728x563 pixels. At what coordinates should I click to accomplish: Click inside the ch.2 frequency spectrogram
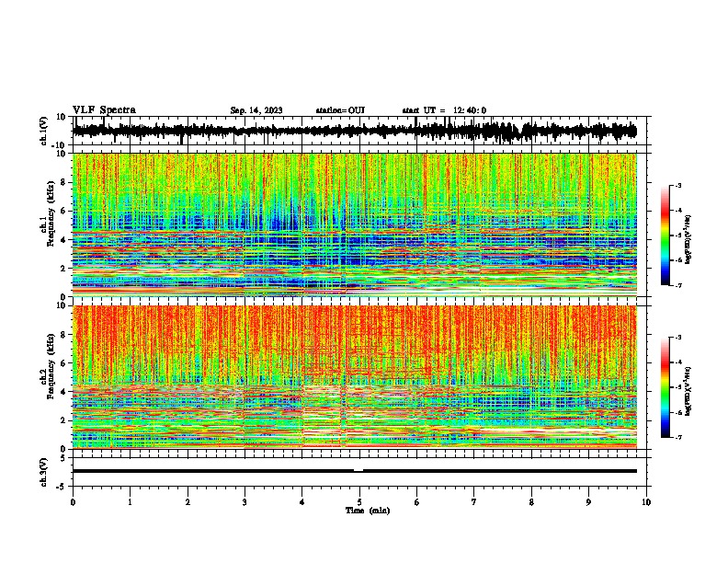click(x=354, y=377)
